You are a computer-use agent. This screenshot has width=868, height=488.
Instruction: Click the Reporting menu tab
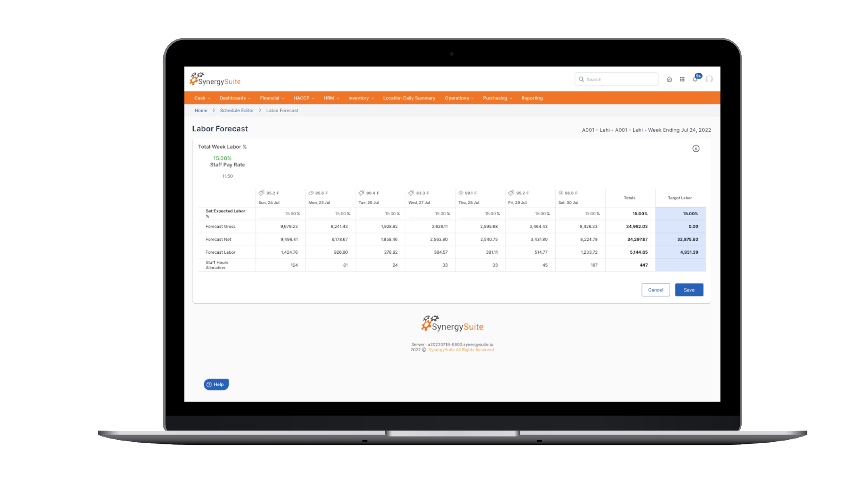click(532, 98)
